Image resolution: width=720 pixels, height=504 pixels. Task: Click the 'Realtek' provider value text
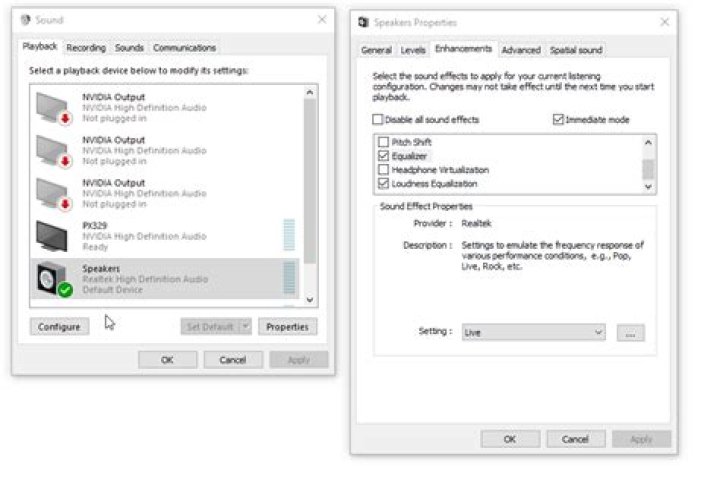click(476, 223)
